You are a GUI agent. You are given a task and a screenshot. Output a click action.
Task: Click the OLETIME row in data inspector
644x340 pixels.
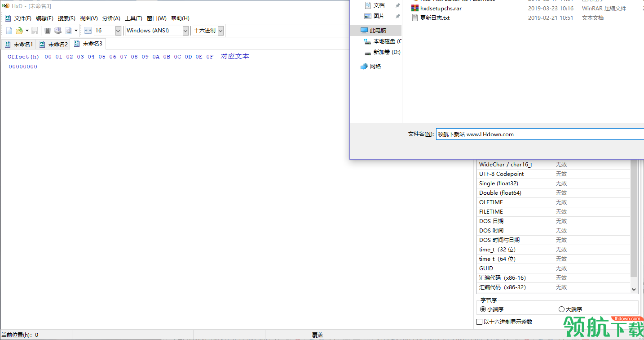553,202
